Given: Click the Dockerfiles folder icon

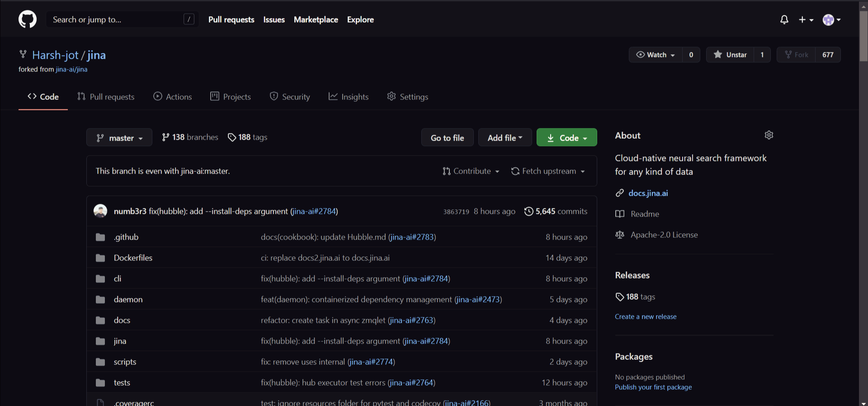Looking at the screenshot, I should tap(100, 258).
